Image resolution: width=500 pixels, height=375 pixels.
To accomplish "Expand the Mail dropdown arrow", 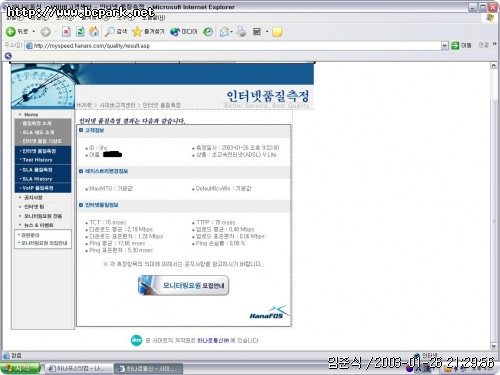I will click(231, 32).
